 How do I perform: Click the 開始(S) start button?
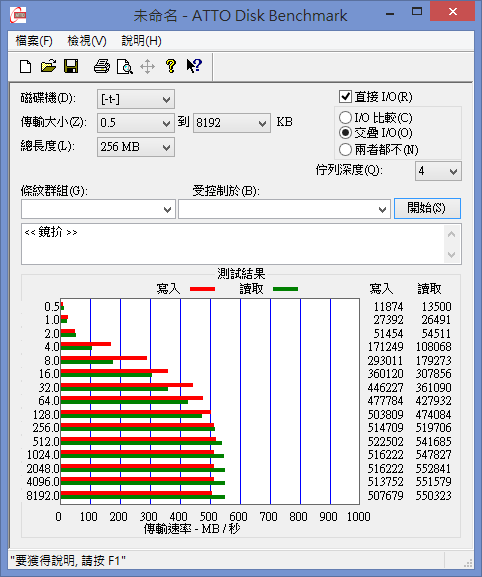pos(427,209)
